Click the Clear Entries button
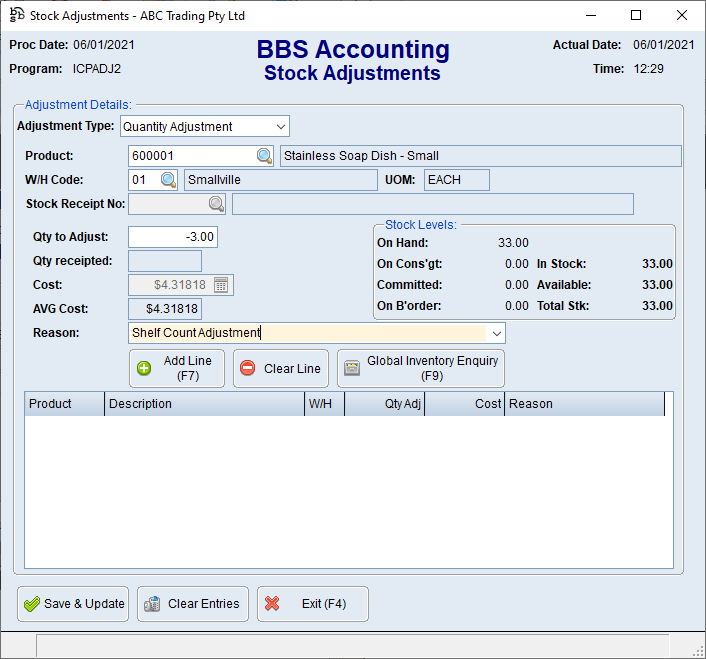This screenshot has height=659, width=706. pyautogui.click(x=192, y=604)
